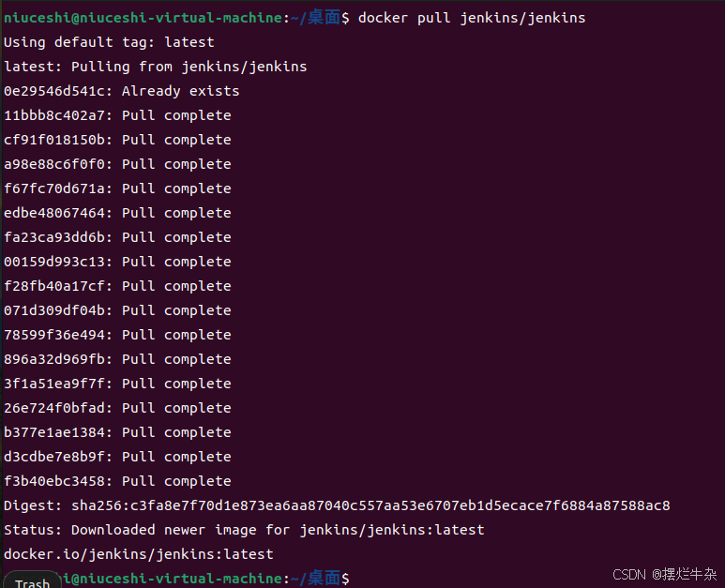Click the 'f3b40ebc3458: Pull complete' line
Image resolution: width=725 pixels, height=588 pixels.
117,481
